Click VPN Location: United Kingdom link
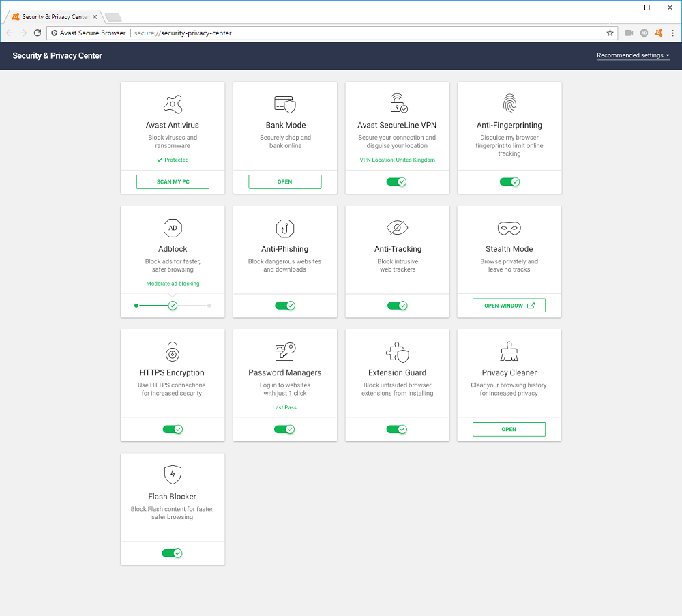682x616 pixels. (397, 160)
